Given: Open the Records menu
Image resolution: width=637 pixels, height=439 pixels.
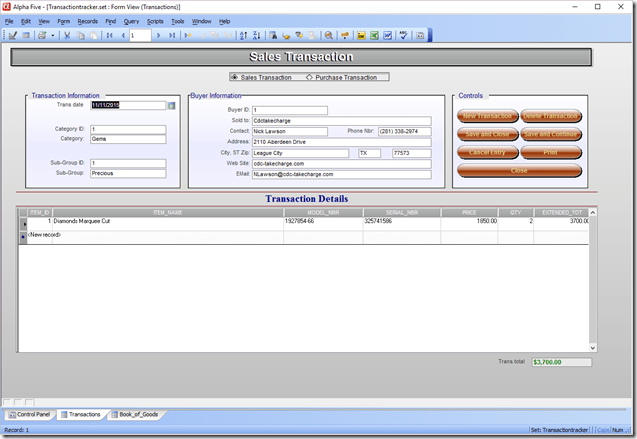Looking at the screenshot, I should pyautogui.click(x=88, y=21).
